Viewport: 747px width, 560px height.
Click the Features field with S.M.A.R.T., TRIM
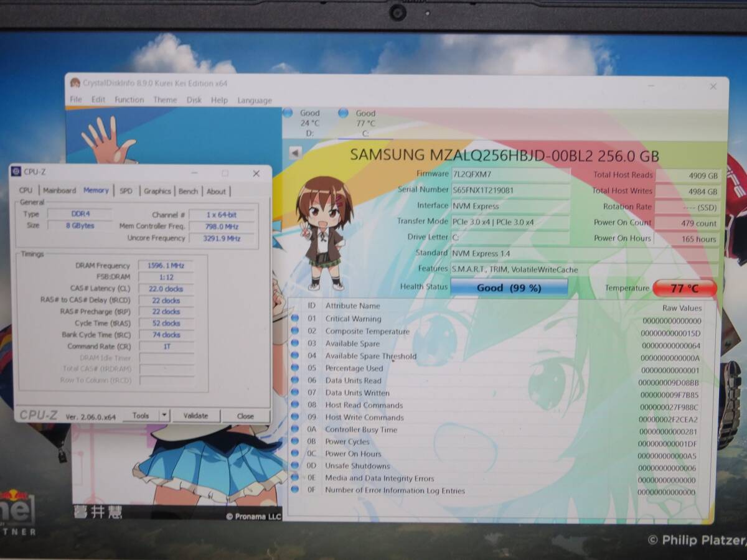point(584,269)
